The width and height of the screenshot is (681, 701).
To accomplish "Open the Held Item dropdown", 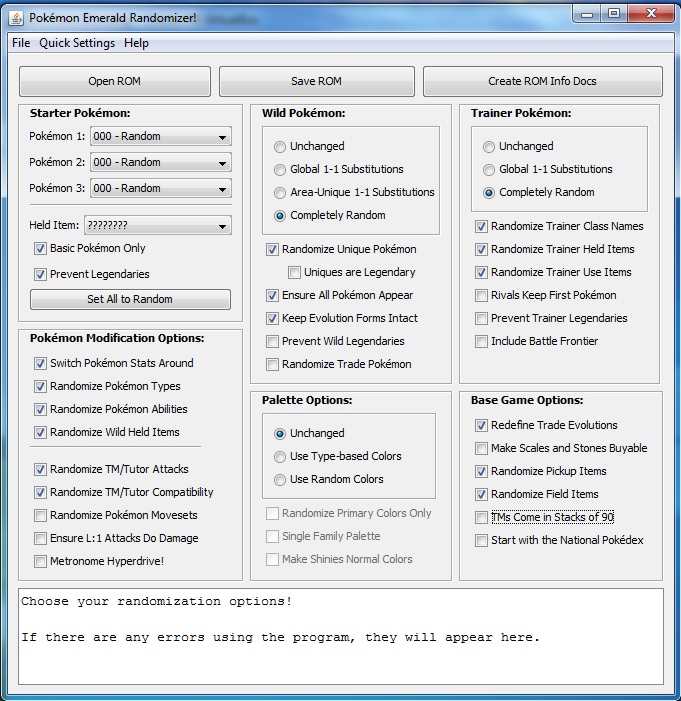I will tap(157, 226).
